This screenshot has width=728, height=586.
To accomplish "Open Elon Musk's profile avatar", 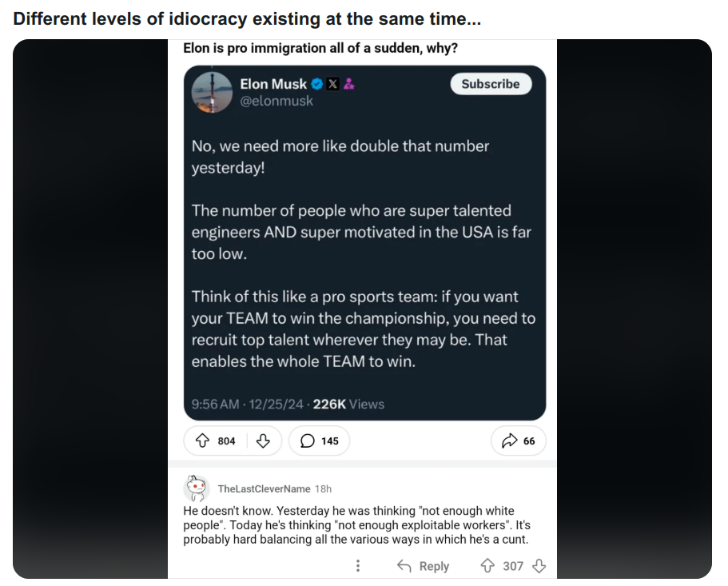I will pos(213,92).
